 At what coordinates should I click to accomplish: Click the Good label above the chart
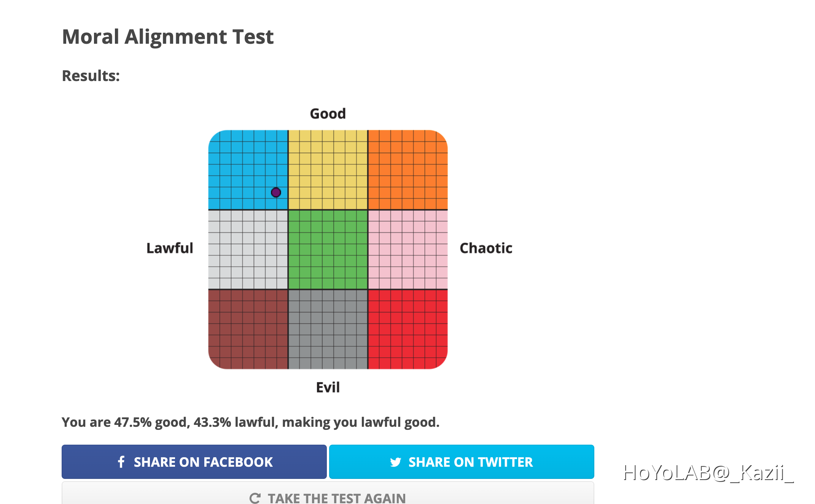328,113
